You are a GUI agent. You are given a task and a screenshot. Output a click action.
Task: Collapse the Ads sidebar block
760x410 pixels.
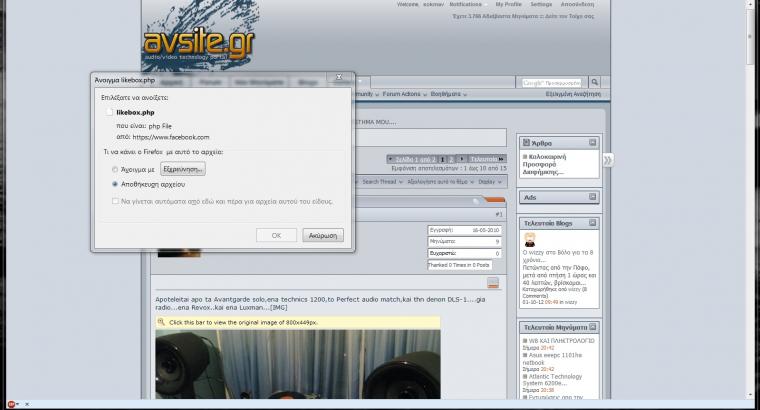click(x=592, y=197)
